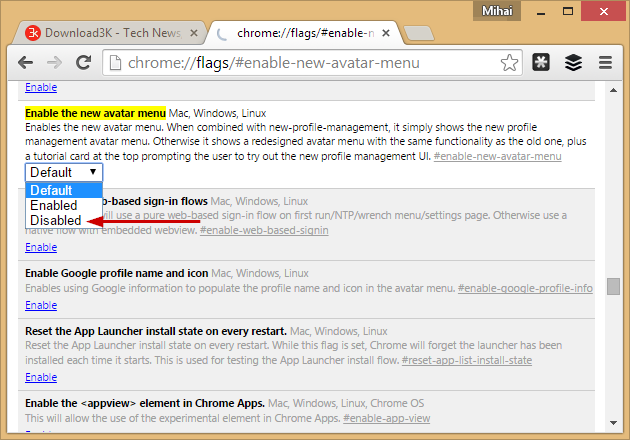The width and height of the screenshot is (630, 440).
Task: Click the scrollbar up arrow
Action: (x=613, y=90)
